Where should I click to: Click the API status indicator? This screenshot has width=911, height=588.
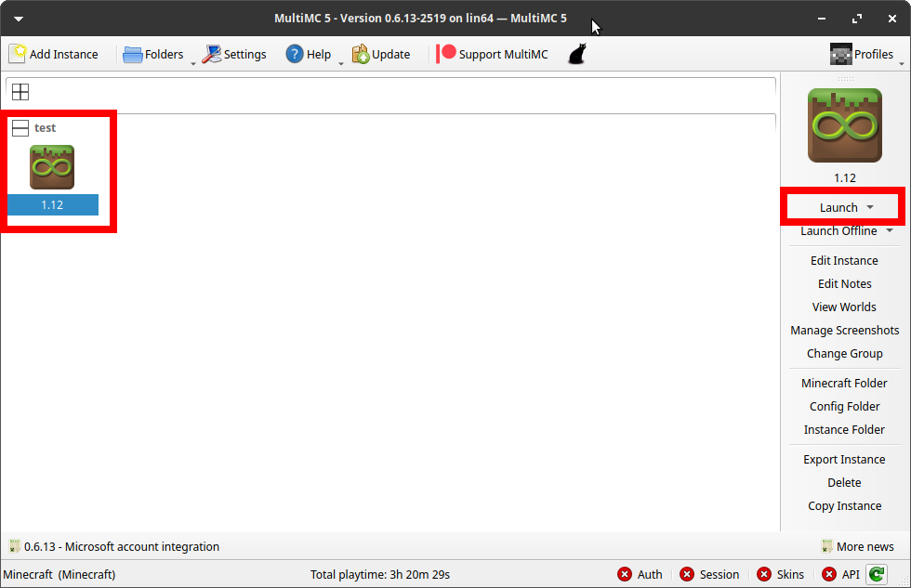pos(840,574)
